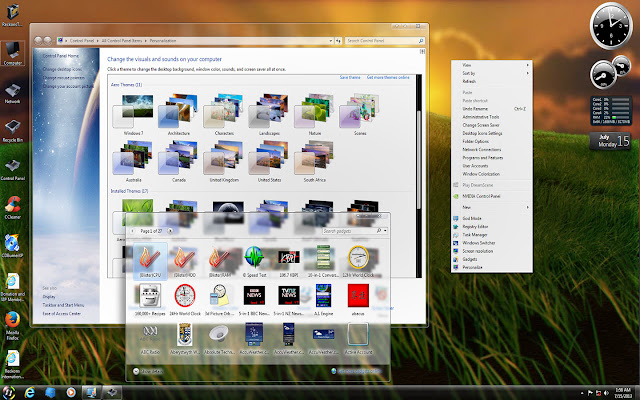Select God Mode in the context menu

coord(492,219)
